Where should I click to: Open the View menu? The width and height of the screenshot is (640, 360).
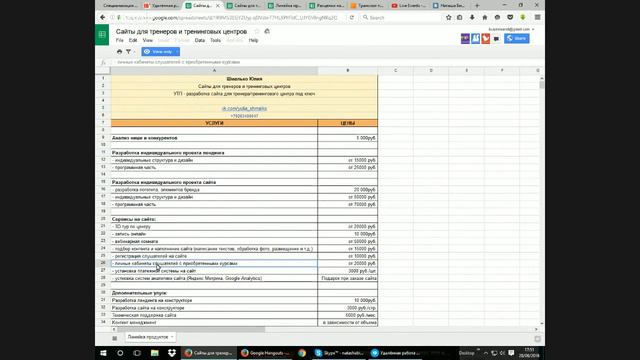tap(147, 40)
